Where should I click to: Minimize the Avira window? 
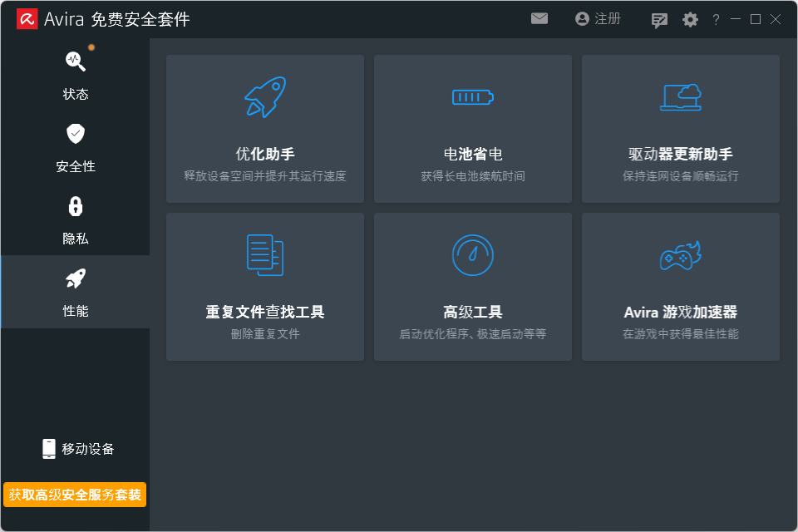(736, 19)
